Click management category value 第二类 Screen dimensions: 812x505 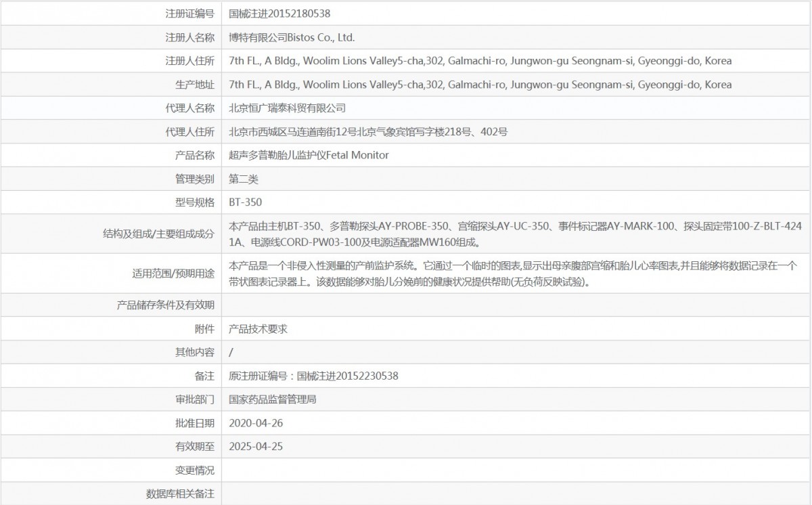[244, 179]
